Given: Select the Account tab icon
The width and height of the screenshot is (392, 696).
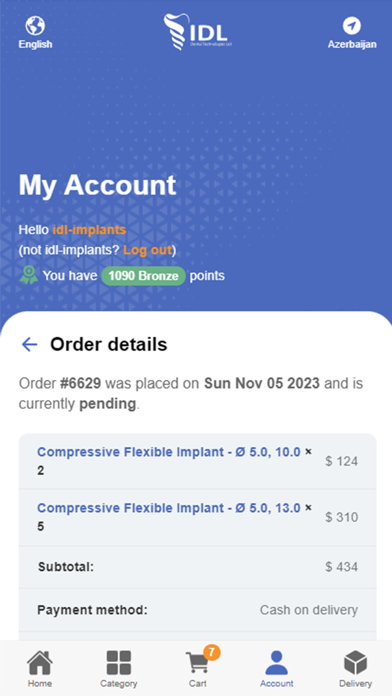Looking at the screenshot, I should 277,663.
